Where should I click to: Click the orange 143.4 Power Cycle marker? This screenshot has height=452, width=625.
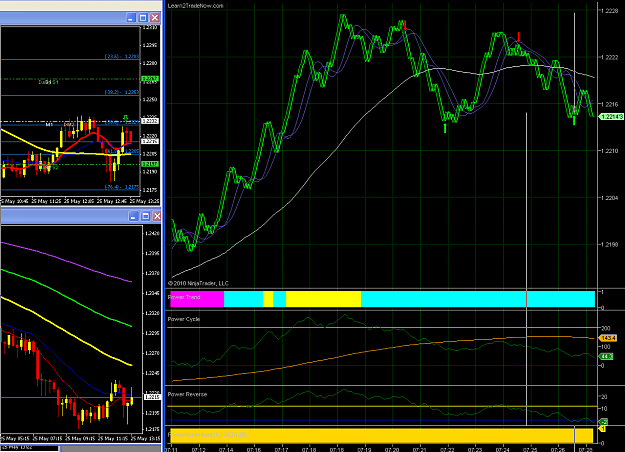point(608,338)
